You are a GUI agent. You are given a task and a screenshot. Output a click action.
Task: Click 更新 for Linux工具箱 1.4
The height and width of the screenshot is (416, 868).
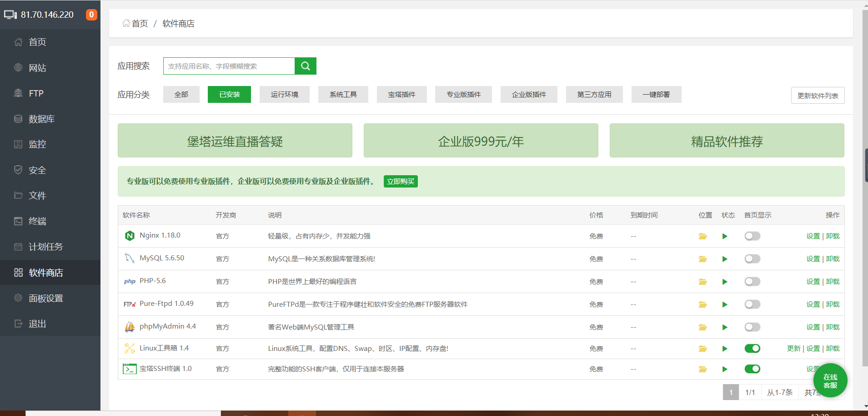tap(793, 349)
